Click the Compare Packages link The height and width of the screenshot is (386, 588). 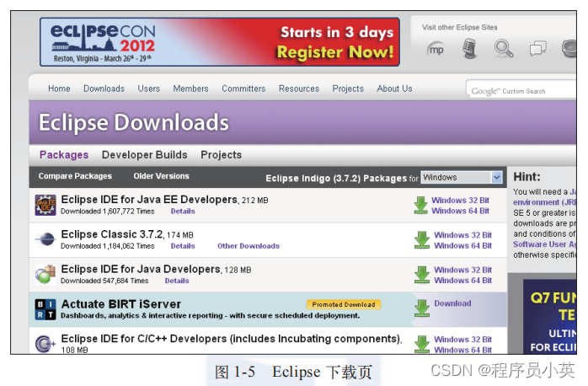75,176
